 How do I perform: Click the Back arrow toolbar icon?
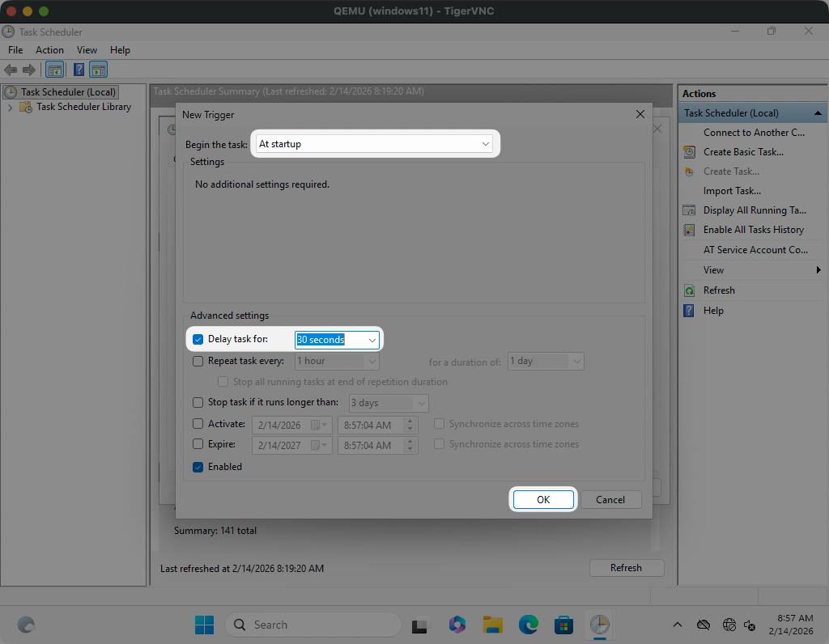point(11,70)
